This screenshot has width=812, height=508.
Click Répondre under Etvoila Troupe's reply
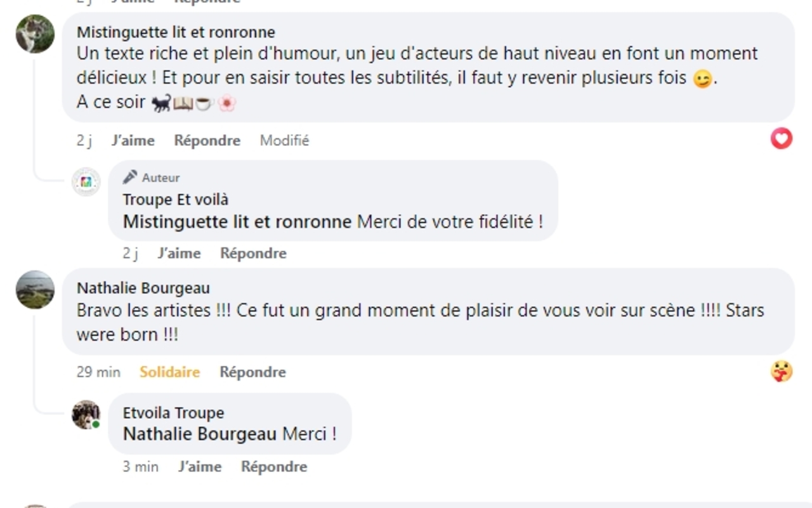[274, 467]
